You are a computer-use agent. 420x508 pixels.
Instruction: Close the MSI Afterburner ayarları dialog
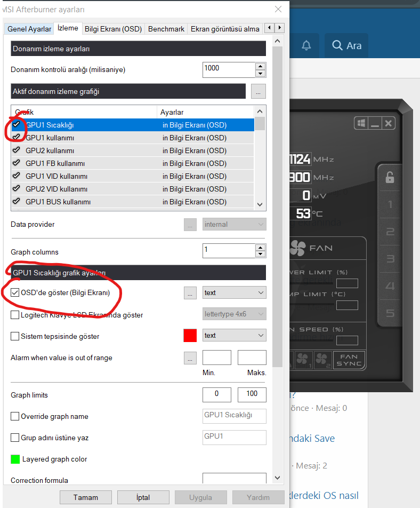278,9
